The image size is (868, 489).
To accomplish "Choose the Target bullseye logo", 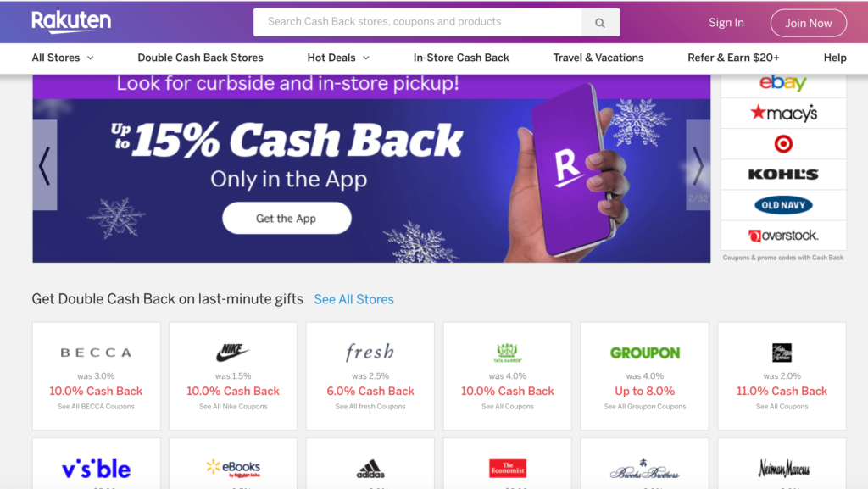I will pos(782,144).
